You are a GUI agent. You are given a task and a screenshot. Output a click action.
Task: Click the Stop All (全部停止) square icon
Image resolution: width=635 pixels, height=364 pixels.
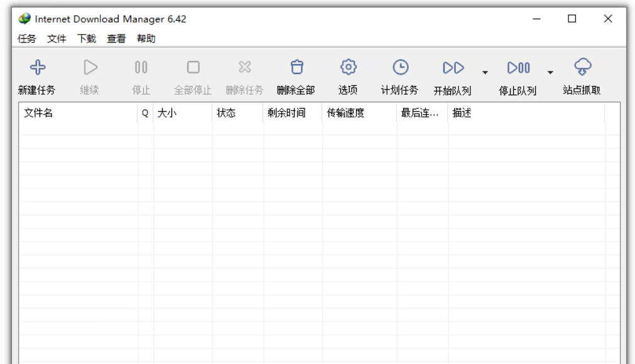(193, 67)
